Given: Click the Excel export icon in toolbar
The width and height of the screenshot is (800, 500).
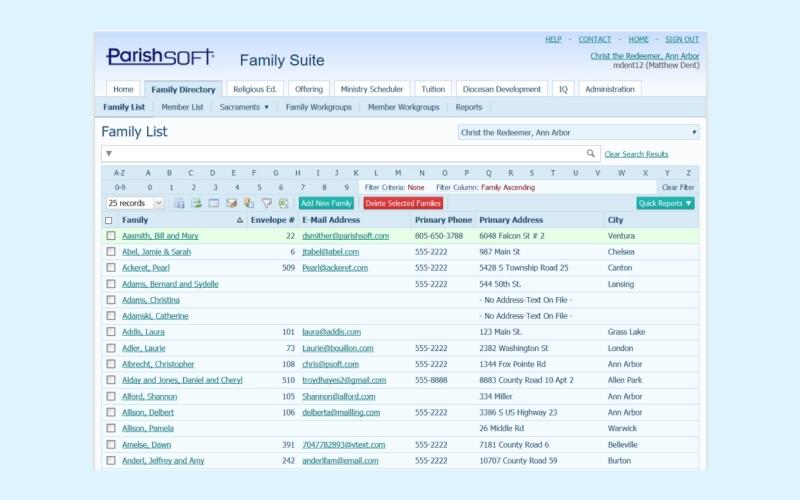Looking at the screenshot, I should [284, 203].
